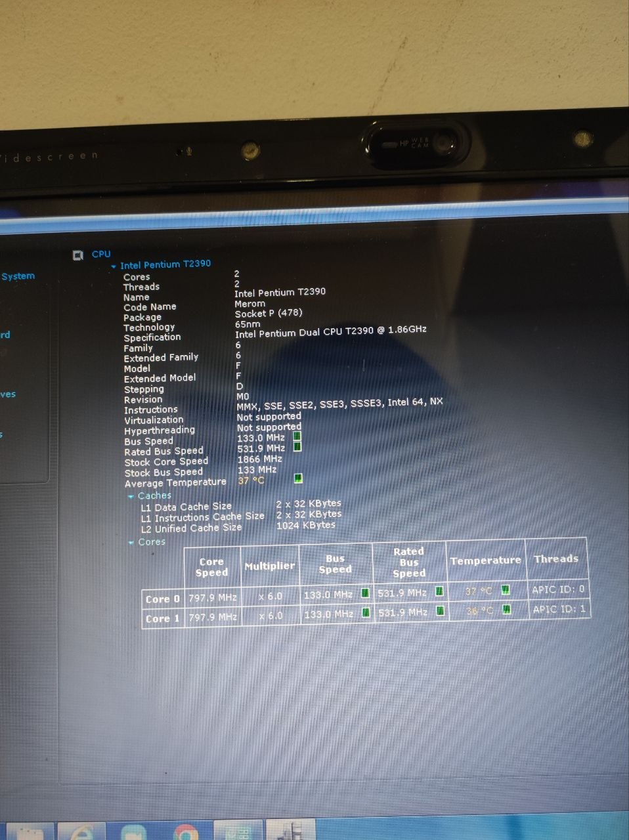Image resolution: width=629 pixels, height=840 pixels.
Task: Click Core 1 Temperature graph icon
Action: (506, 610)
